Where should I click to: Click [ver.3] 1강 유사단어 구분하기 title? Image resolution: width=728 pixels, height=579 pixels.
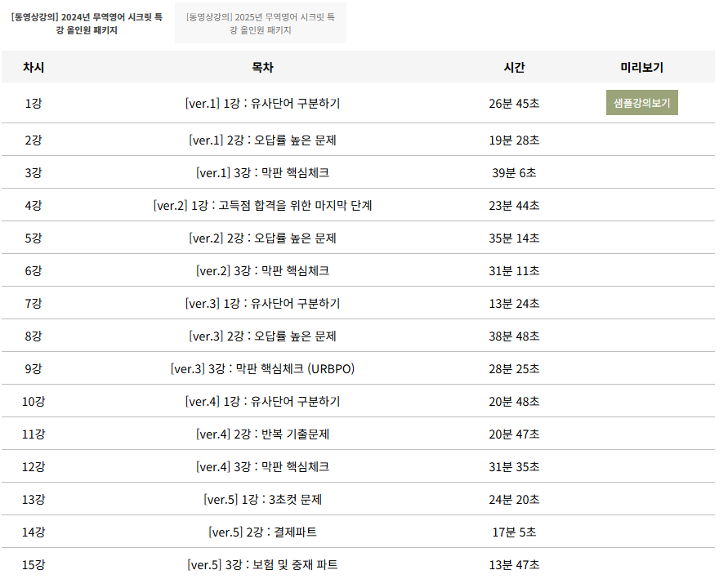262,303
